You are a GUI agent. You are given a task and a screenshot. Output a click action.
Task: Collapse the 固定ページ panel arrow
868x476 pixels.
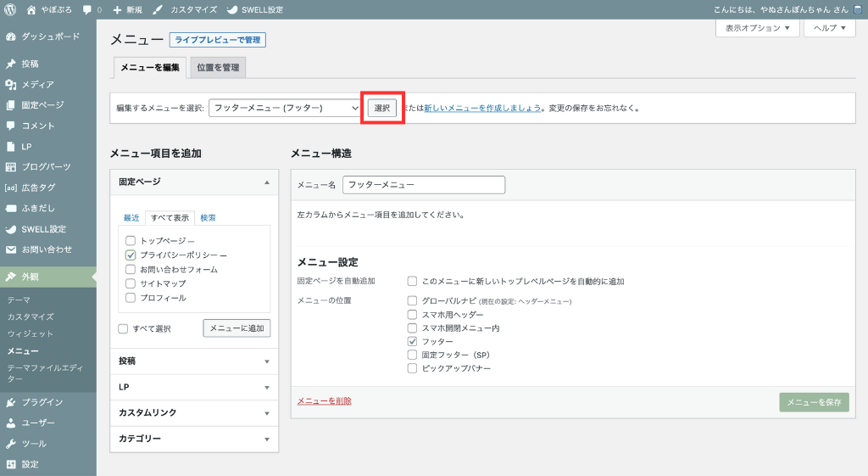pyautogui.click(x=267, y=182)
